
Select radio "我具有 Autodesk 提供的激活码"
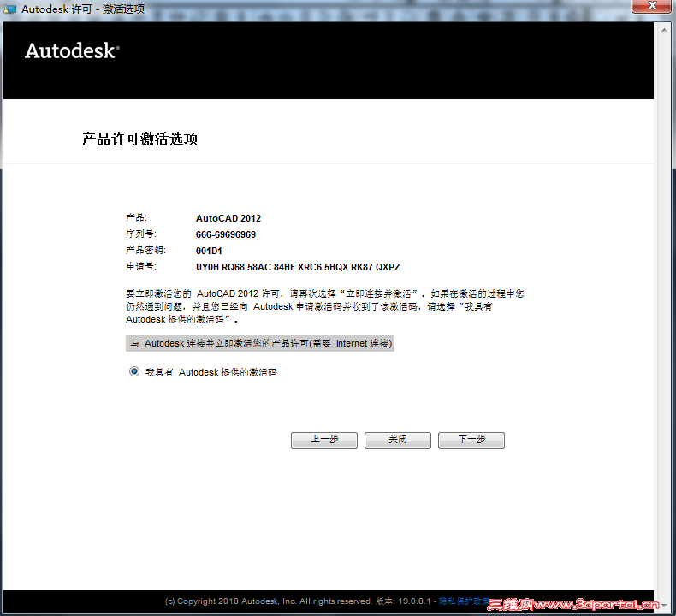[134, 371]
